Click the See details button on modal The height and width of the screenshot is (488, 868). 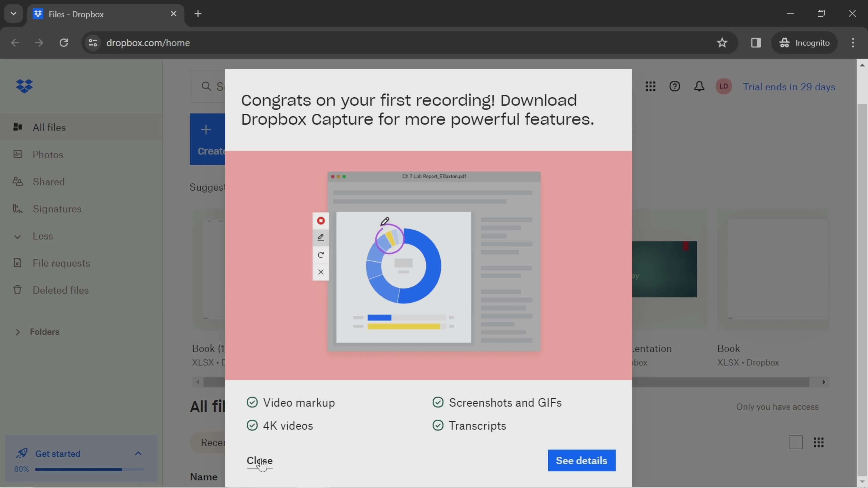[581, 460]
